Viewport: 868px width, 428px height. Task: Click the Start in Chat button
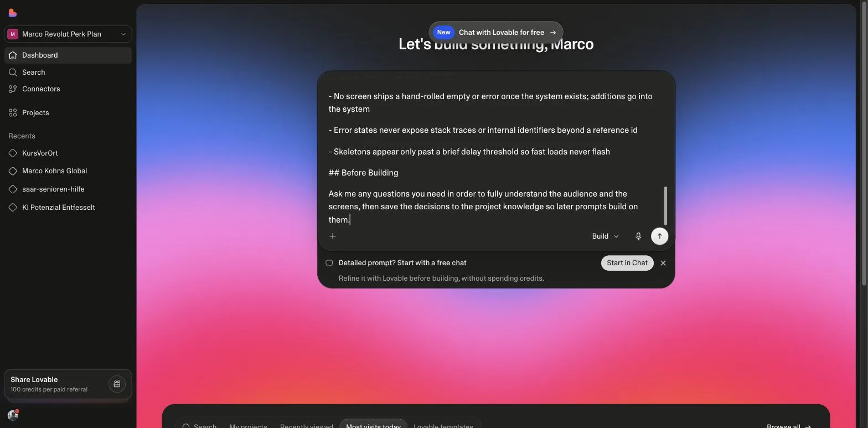tap(627, 263)
